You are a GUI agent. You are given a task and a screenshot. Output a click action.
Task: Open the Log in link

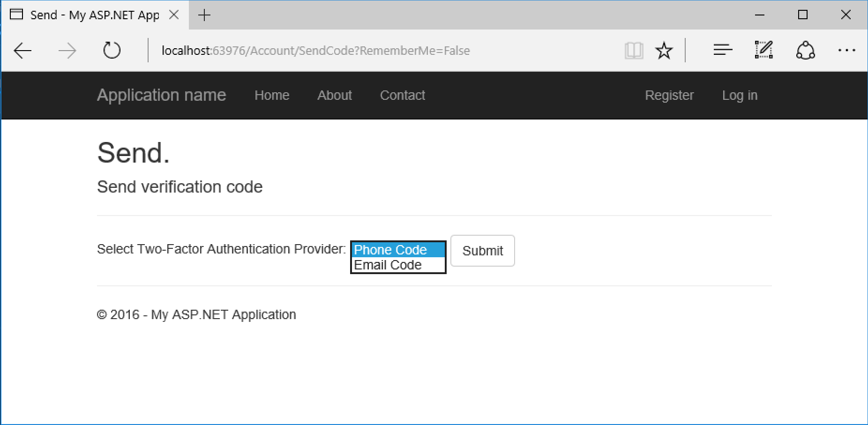pyautogui.click(x=740, y=95)
